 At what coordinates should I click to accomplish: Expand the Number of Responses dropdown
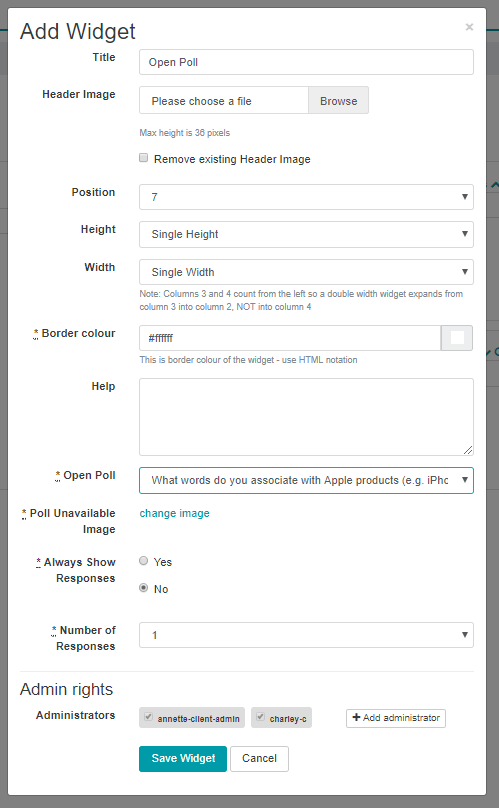tap(306, 635)
